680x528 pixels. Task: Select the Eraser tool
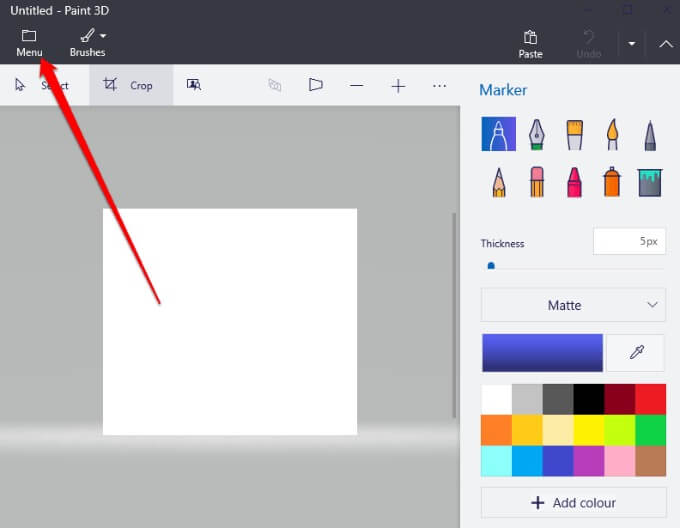pos(536,182)
